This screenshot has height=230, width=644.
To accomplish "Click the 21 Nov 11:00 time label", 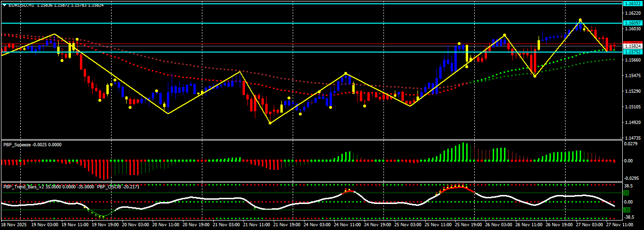I will [x=257, y=225].
